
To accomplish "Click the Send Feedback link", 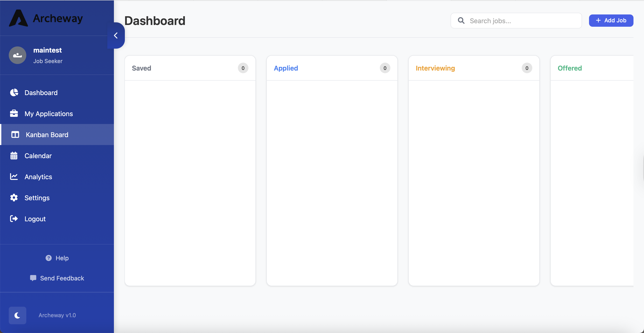I will tap(62, 278).
